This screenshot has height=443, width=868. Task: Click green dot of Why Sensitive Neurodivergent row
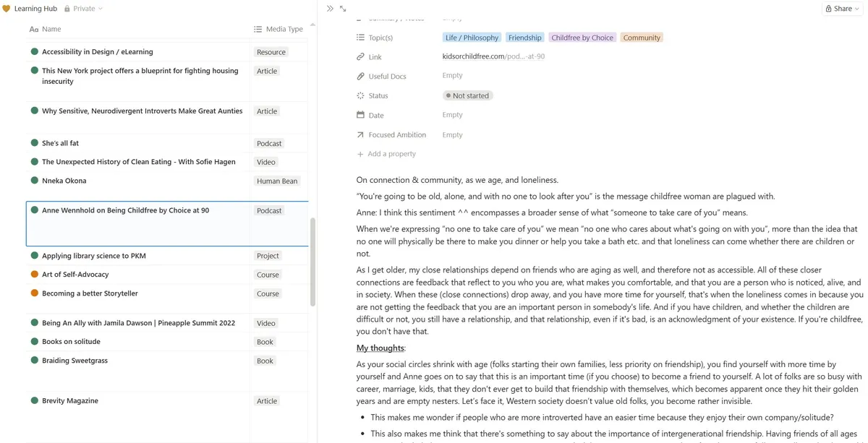tap(34, 111)
